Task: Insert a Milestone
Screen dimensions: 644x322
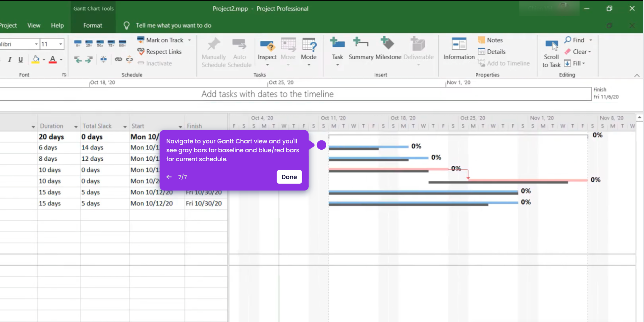Action: pos(388,48)
